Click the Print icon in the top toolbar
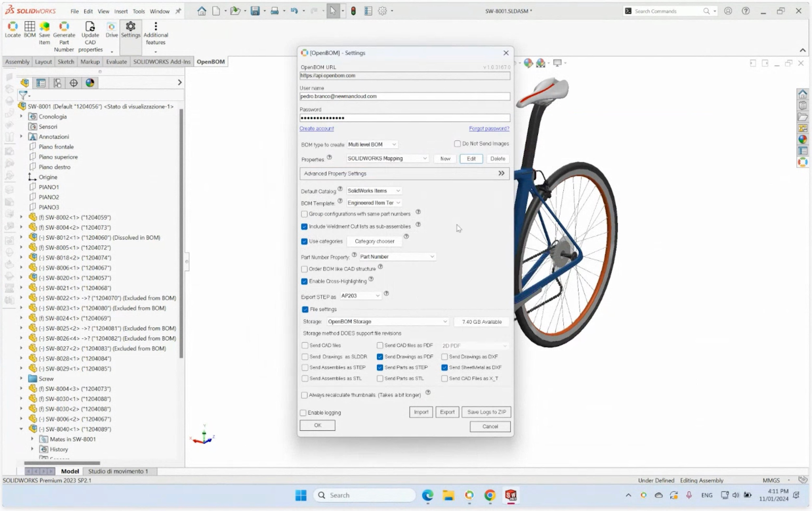The width and height of the screenshot is (812, 511). [x=275, y=11]
